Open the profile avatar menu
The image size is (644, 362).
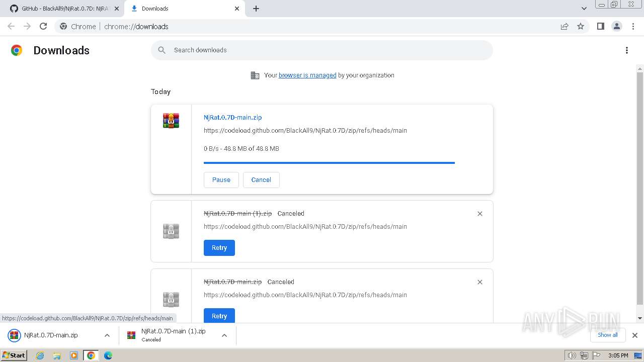pyautogui.click(x=617, y=26)
